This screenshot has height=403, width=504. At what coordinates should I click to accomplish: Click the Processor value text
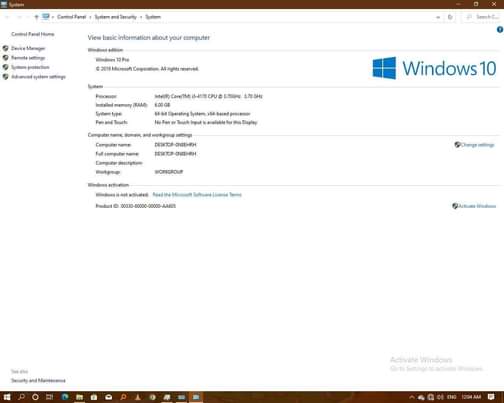tap(208, 96)
